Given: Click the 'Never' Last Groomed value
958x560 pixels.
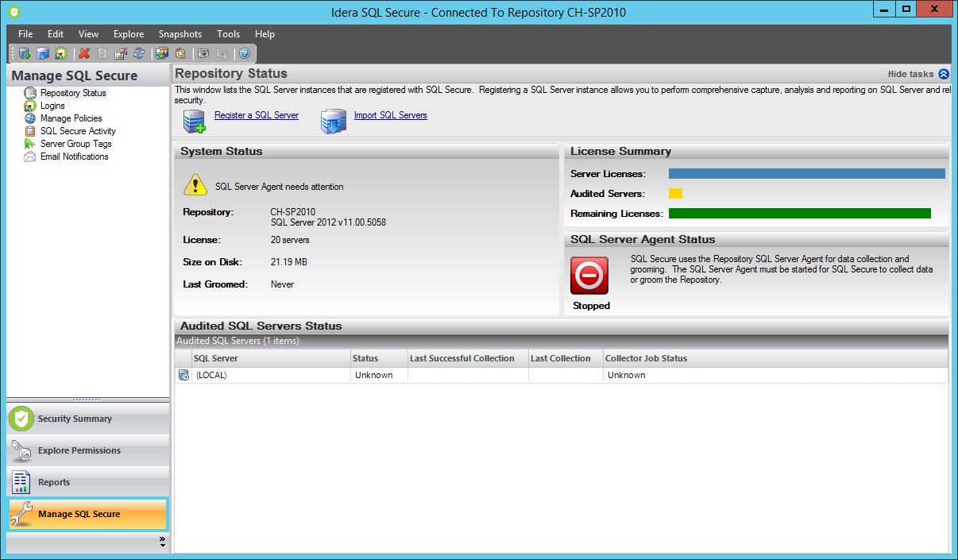Looking at the screenshot, I should [x=282, y=284].
